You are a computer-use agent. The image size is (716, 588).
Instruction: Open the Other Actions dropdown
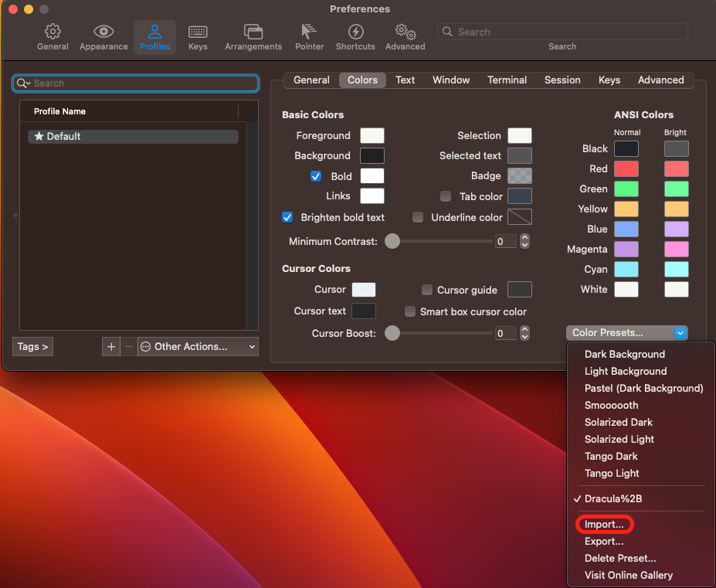tap(198, 347)
